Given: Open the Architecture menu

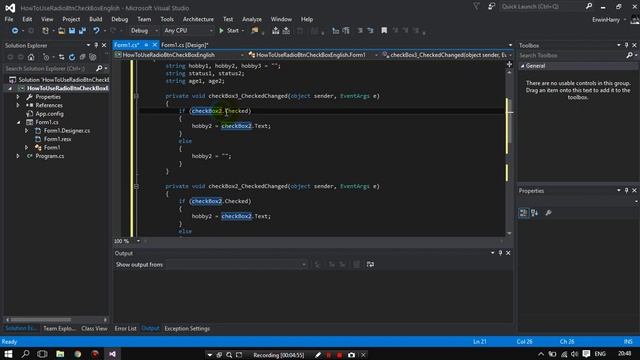Looking at the screenshot, I should tap(198, 19).
